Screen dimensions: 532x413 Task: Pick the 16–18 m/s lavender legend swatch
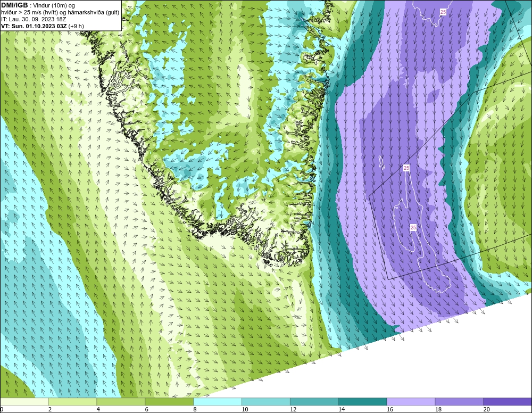tap(411, 402)
